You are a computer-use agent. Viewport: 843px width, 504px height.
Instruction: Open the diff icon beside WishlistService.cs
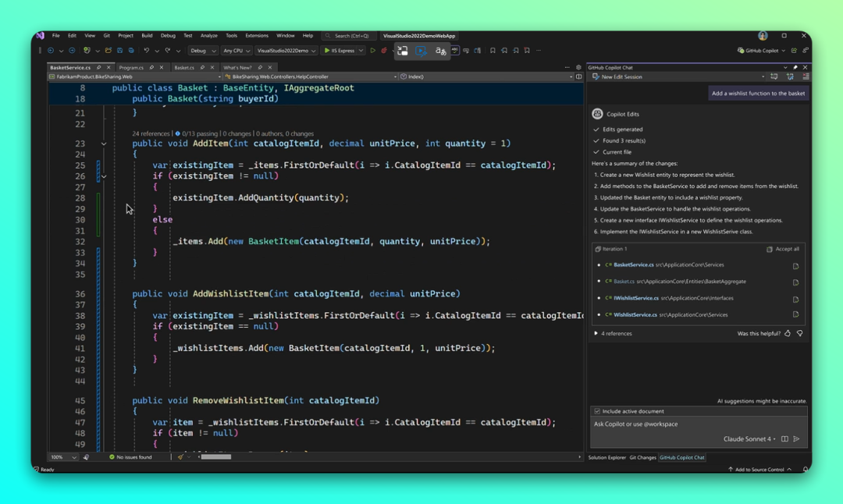[x=795, y=315]
